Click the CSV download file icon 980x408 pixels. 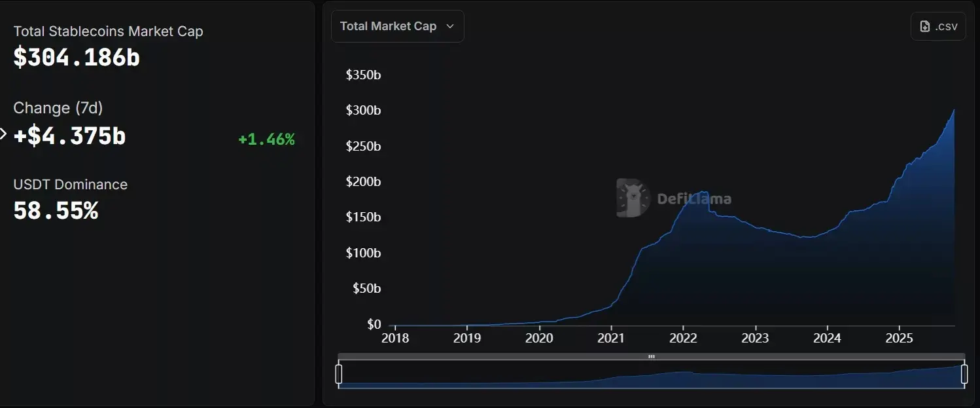click(925, 26)
